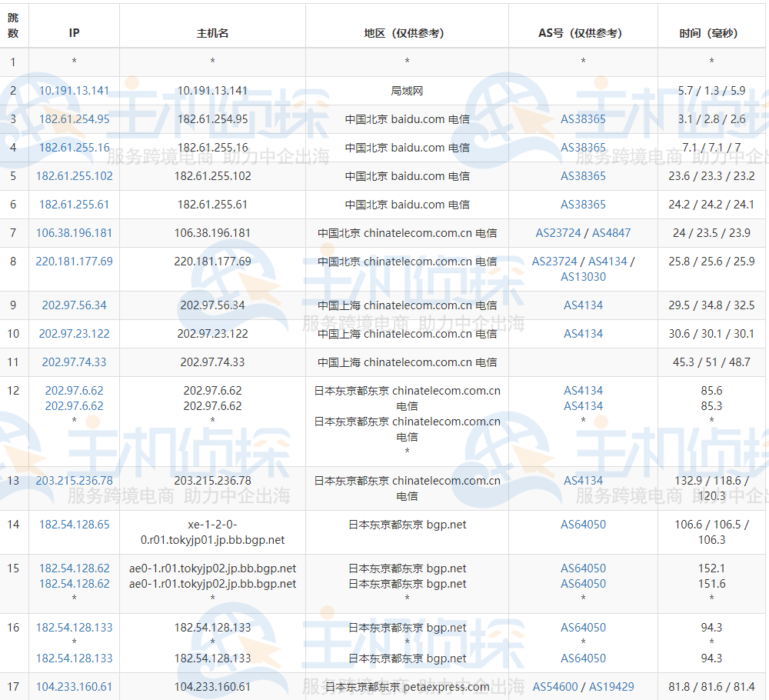Click the 跳数 column header
The image size is (769, 700).
coord(13,25)
